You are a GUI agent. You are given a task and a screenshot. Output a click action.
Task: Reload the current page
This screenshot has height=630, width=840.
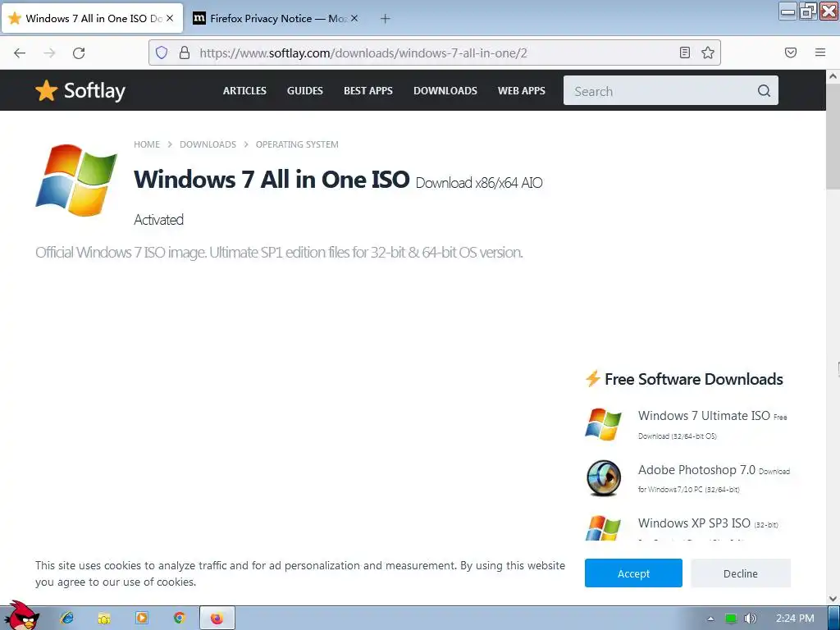click(79, 52)
